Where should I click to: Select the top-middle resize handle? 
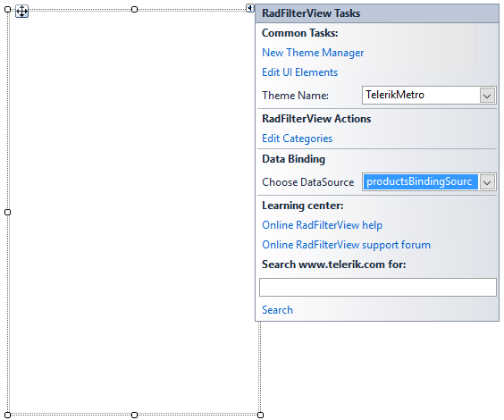134,10
